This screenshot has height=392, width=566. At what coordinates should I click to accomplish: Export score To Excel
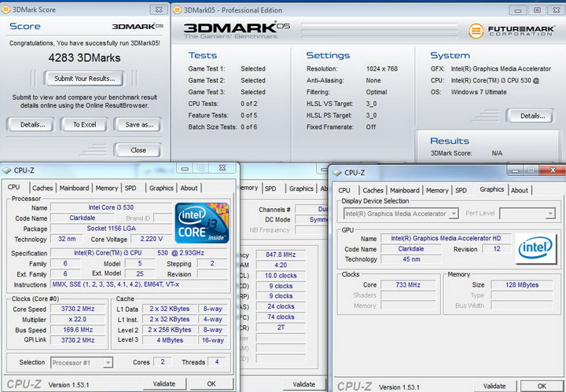(x=84, y=124)
